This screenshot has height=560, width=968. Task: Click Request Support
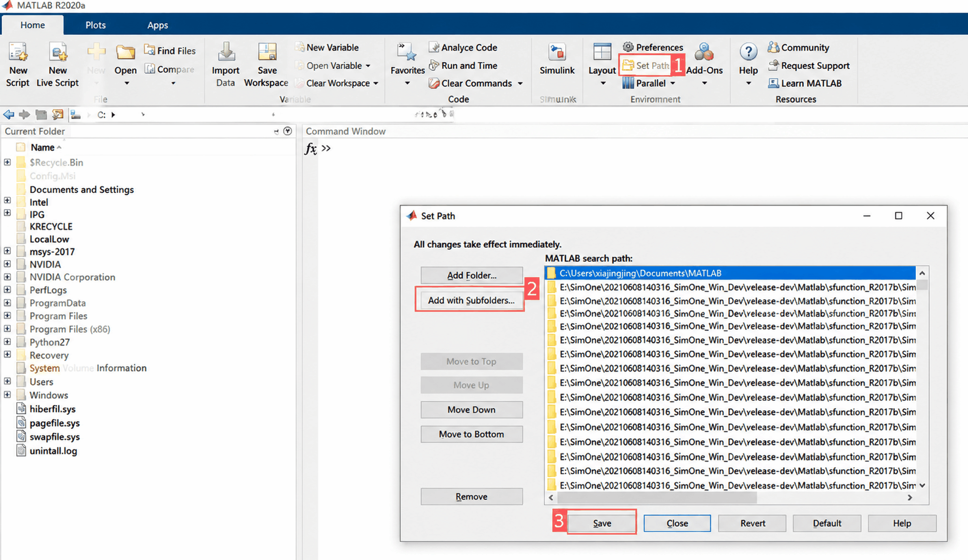coord(809,66)
